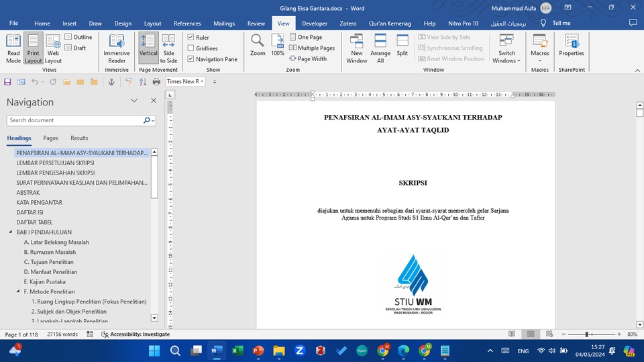Go to the E. Kajian Pustaka heading

click(44, 282)
